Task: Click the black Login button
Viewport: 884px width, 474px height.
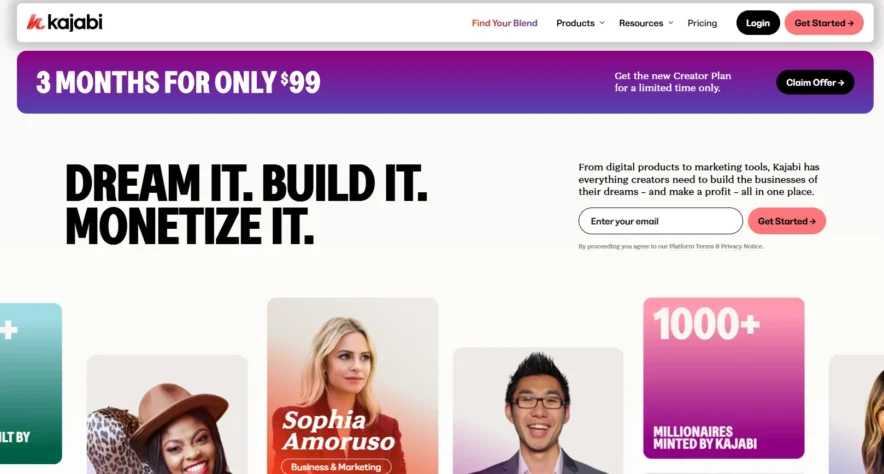Action: coord(758,23)
